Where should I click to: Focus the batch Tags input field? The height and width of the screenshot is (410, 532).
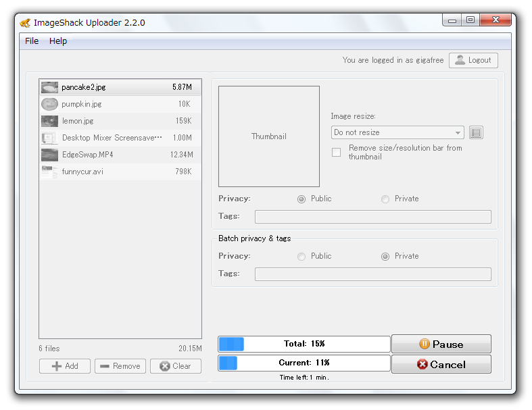373,274
